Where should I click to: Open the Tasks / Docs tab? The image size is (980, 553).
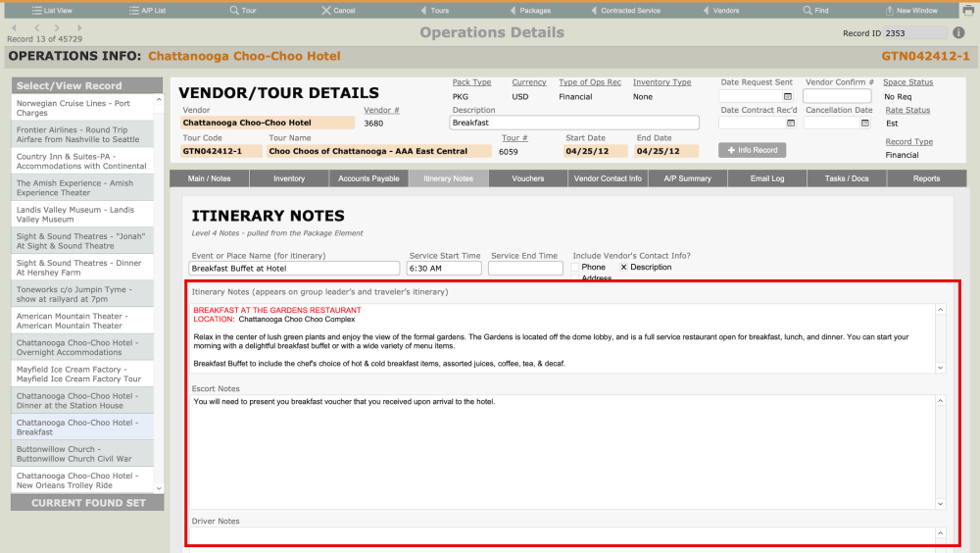coord(847,178)
